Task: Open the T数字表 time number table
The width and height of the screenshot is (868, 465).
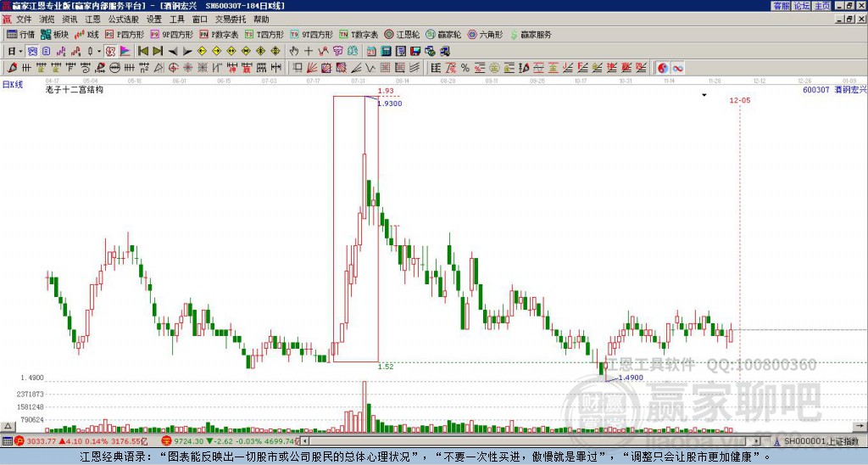Action: (359, 34)
